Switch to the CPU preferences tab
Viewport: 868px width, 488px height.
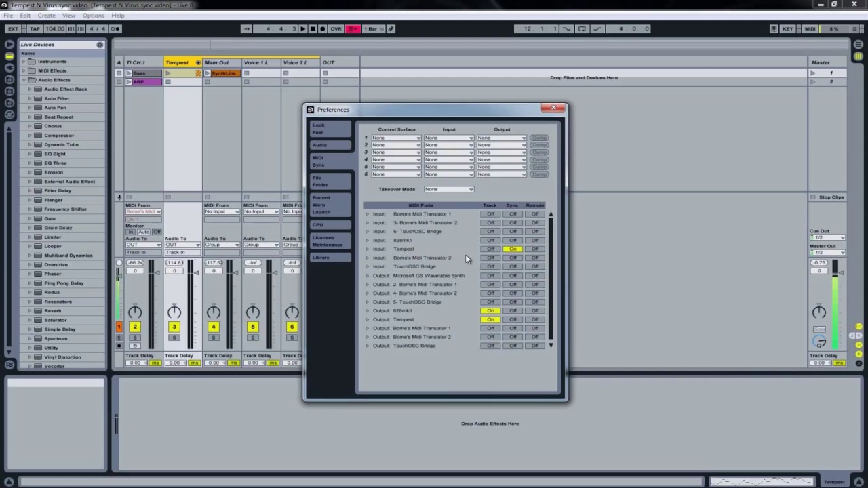(330, 225)
